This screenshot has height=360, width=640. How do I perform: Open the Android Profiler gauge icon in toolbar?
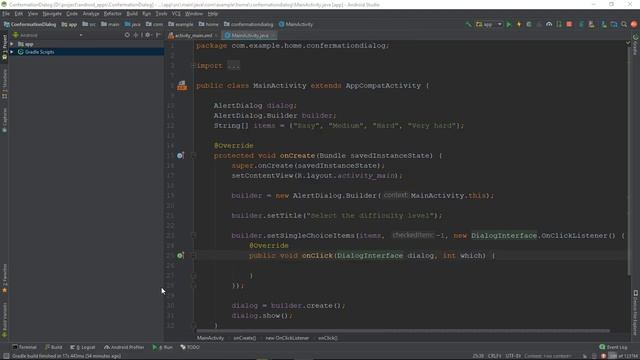click(549, 24)
